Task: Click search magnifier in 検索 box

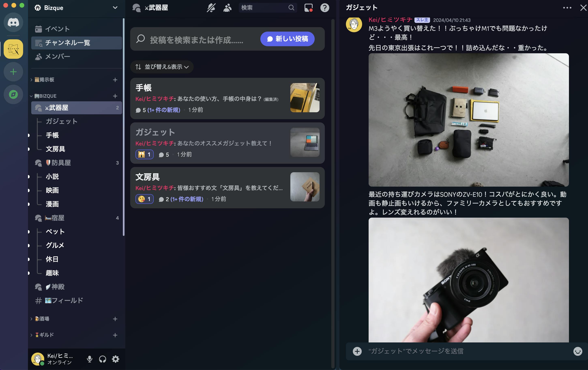Action: 291,8
